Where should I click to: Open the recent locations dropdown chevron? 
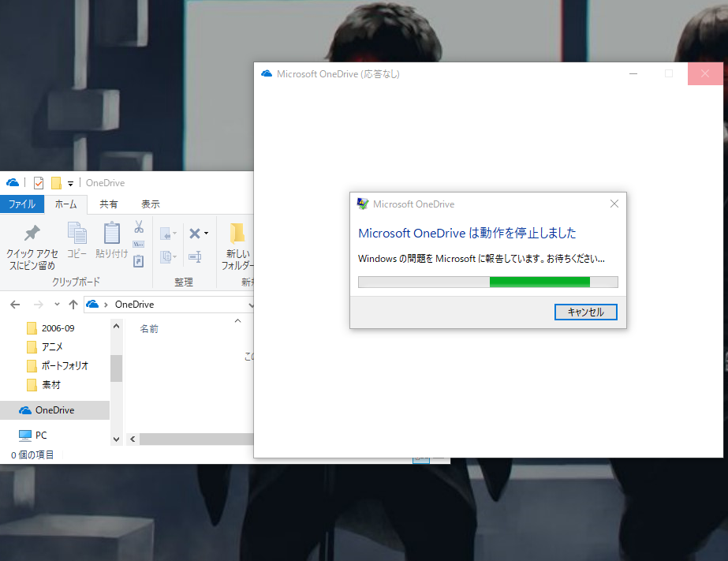pos(57,305)
